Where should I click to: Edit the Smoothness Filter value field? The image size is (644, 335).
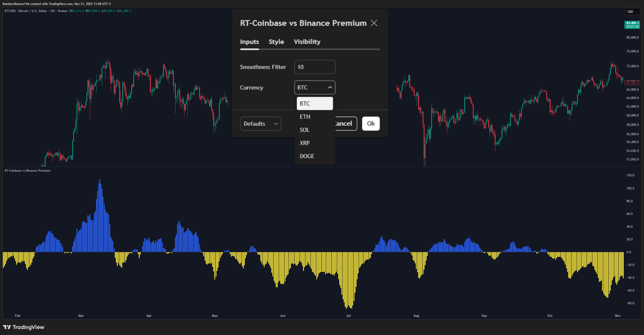click(315, 67)
